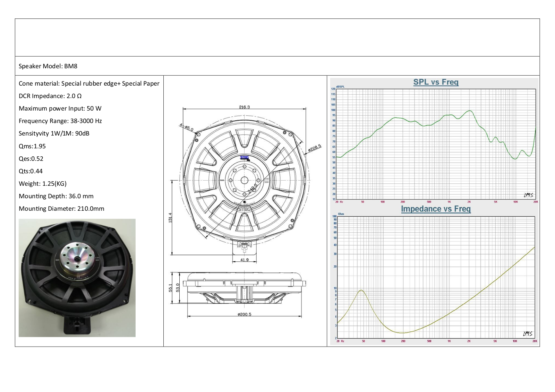Click the 4-ø5.0 mounting hole label
This screenshot has width=555, height=392.
(186, 127)
